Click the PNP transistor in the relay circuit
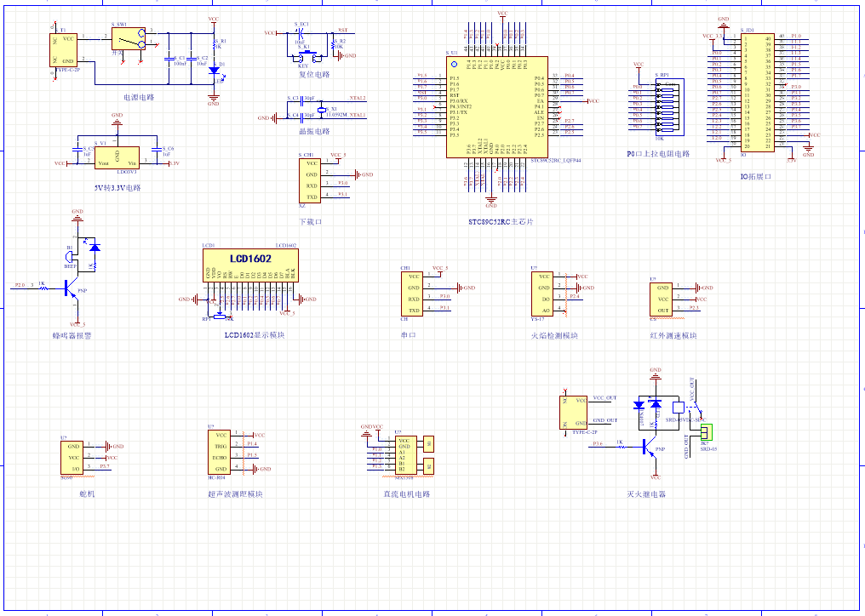 point(650,447)
